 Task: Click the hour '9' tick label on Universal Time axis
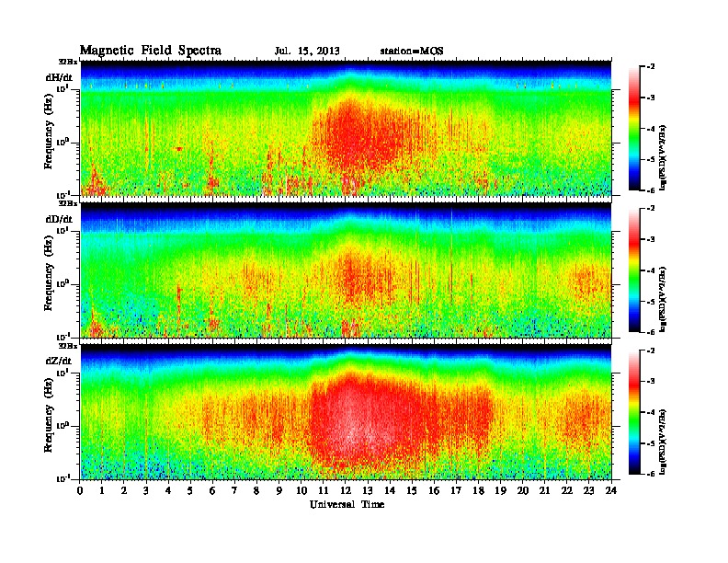279,491
